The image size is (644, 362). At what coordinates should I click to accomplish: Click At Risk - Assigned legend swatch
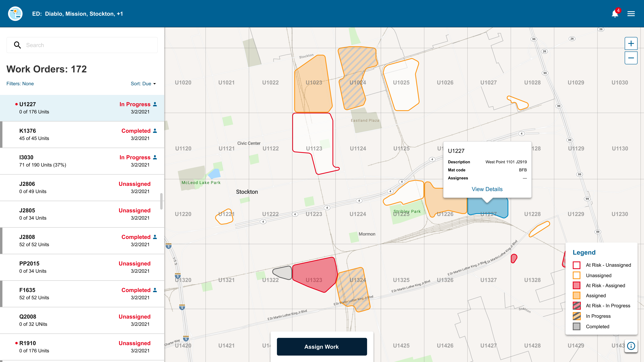pos(577,286)
